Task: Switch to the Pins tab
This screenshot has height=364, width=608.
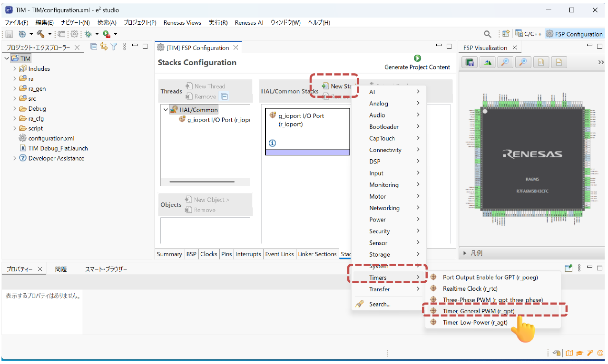Action: pyautogui.click(x=226, y=254)
